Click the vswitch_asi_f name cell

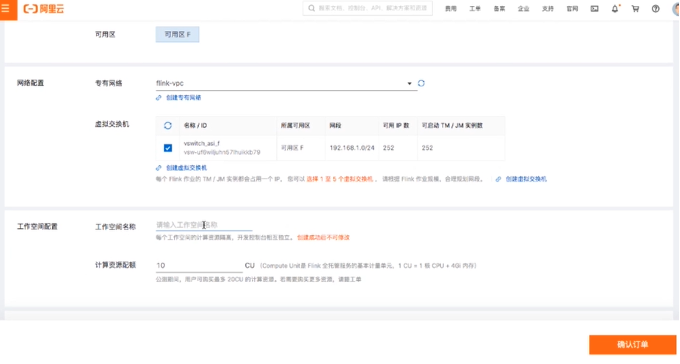tap(202, 143)
